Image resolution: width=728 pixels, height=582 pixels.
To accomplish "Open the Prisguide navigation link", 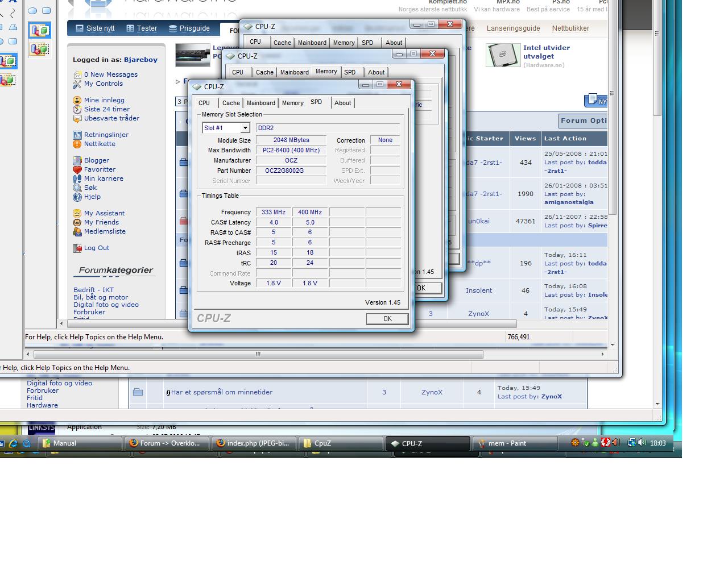I will click(x=195, y=28).
